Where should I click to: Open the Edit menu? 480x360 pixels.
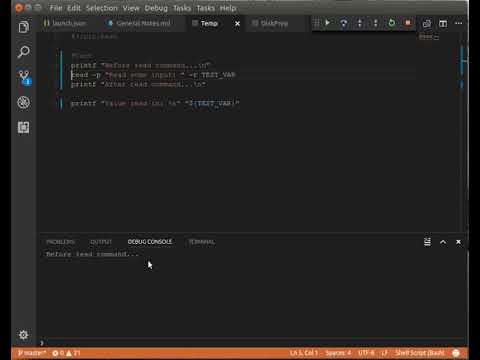[x=74, y=8]
